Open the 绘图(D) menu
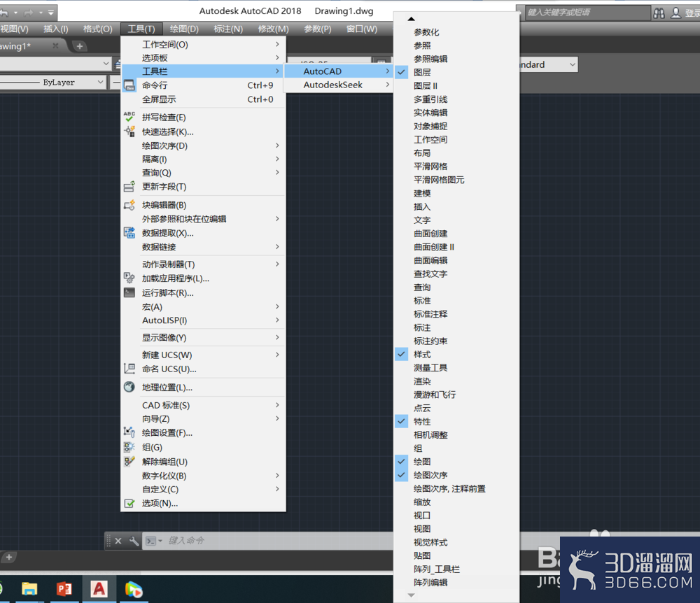Viewport: 700px width, 603px height. click(x=184, y=29)
